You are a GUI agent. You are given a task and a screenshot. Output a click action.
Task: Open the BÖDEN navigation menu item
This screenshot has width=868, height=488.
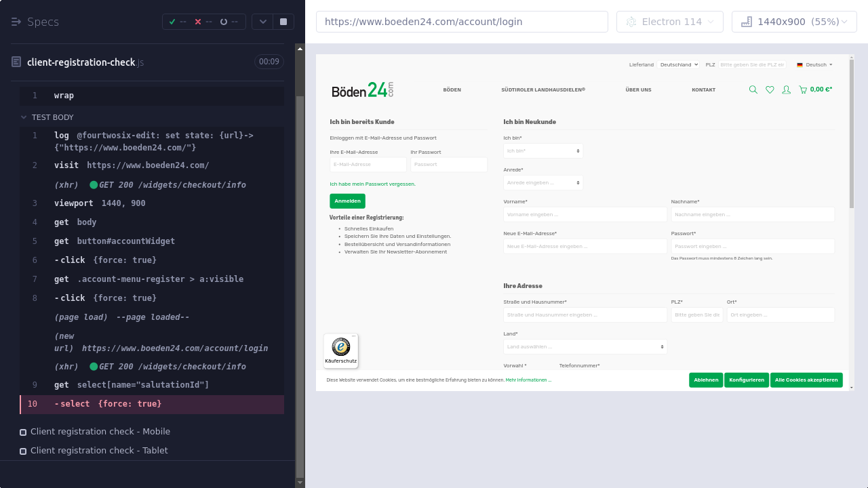(x=452, y=89)
